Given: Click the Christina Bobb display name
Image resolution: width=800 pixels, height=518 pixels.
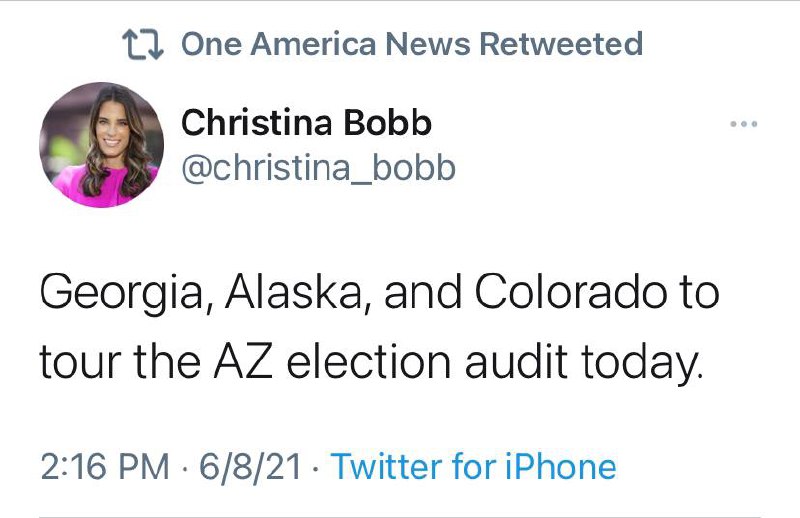Looking at the screenshot, I should [x=306, y=122].
